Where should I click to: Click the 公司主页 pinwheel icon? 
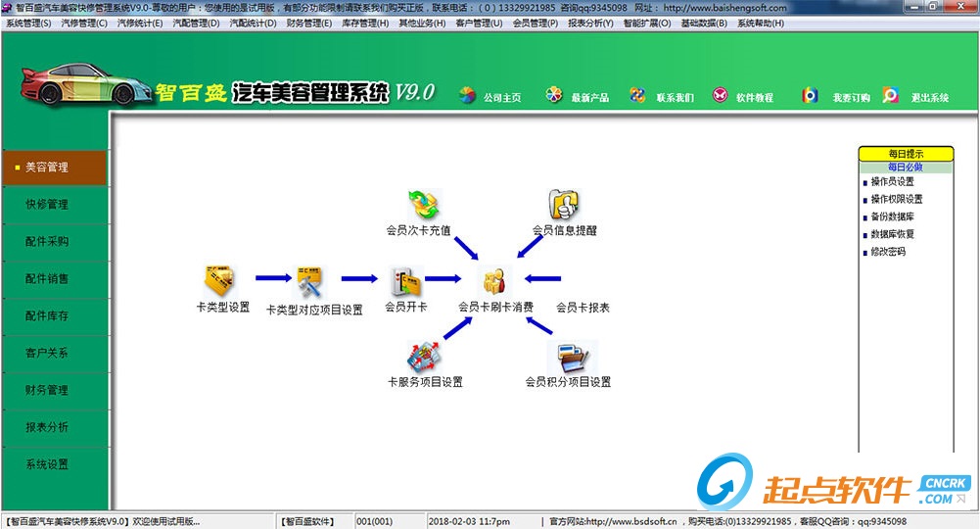click(468, 96)
